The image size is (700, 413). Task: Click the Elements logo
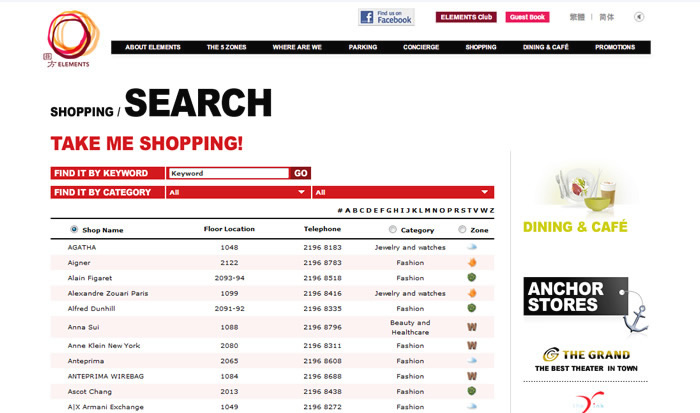[x=73, y=38]
